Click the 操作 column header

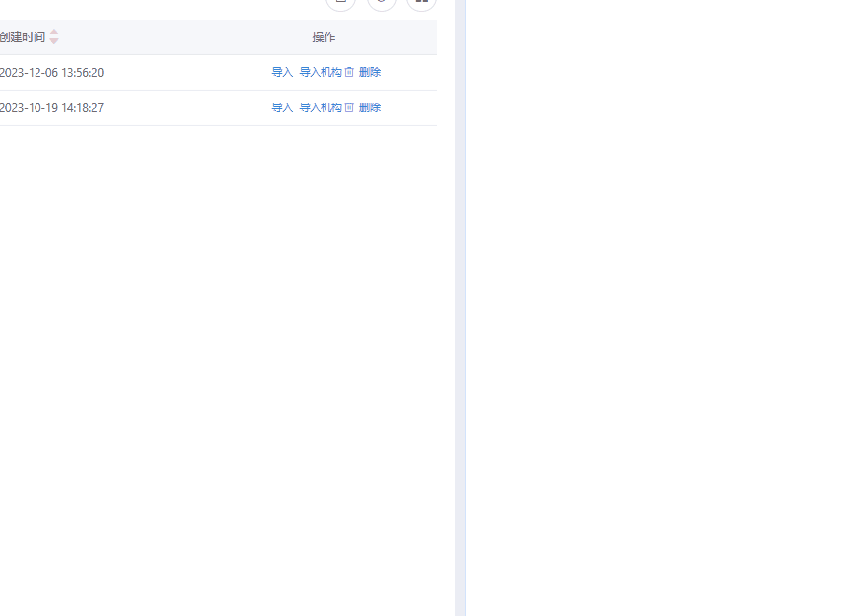(324, 36)
